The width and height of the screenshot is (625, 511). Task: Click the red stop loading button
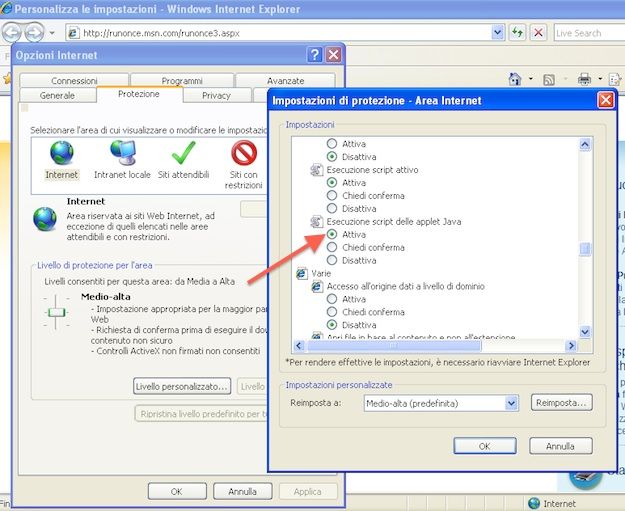tap(538, 32)
